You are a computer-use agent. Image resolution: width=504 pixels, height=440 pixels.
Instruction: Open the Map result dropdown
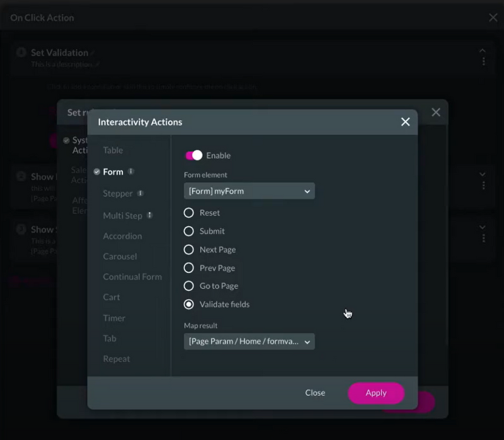point(249,341)
